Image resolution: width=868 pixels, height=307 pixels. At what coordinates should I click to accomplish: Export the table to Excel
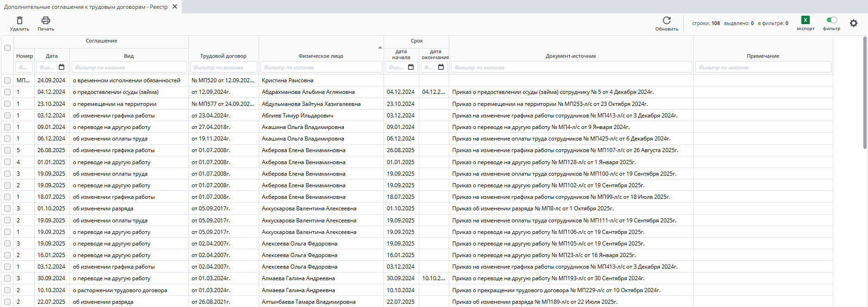[x=805, y=20]
